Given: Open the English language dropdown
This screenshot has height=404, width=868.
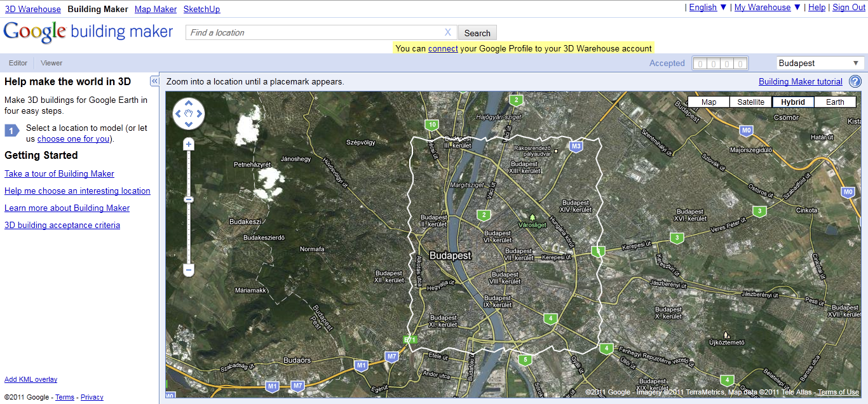Looking at the screenshot, I should point(707,8).
